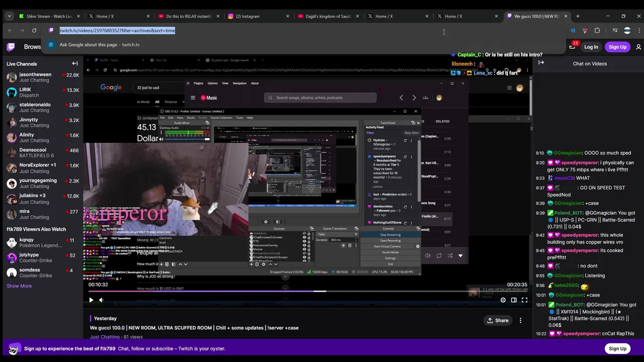Click GGmagician username at 9:10

[x=568, y=153]
